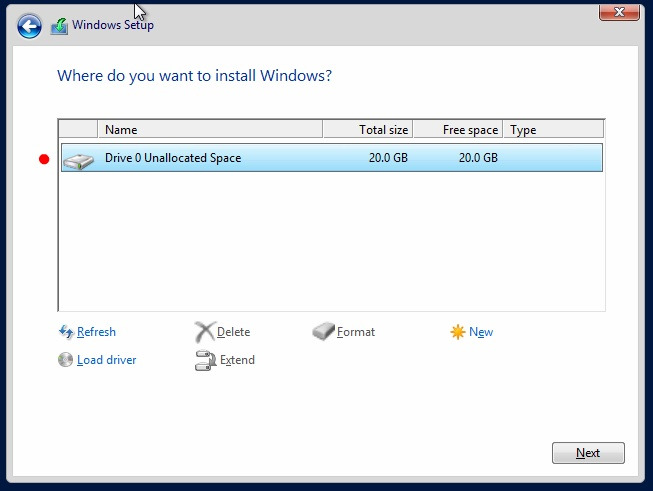The height and width of the screenshot is (491, 653).
Task: Open the Refresh link
Action: 96,332
